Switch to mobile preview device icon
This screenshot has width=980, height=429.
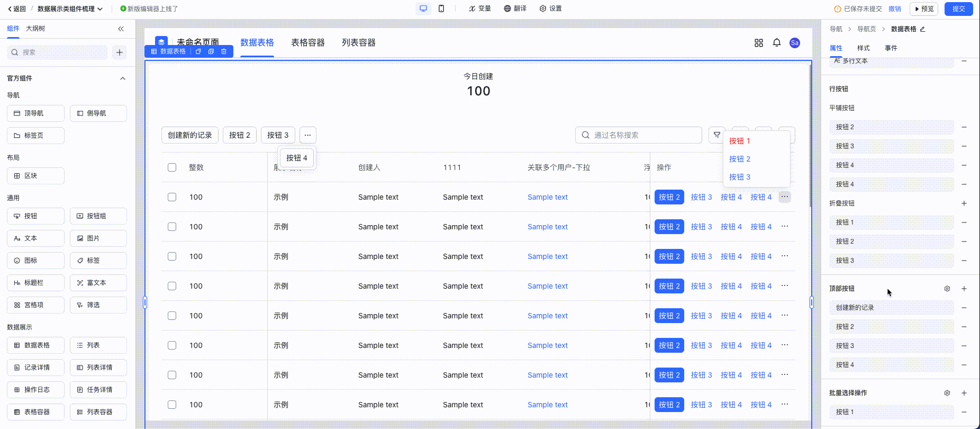(x=441, y=8)
